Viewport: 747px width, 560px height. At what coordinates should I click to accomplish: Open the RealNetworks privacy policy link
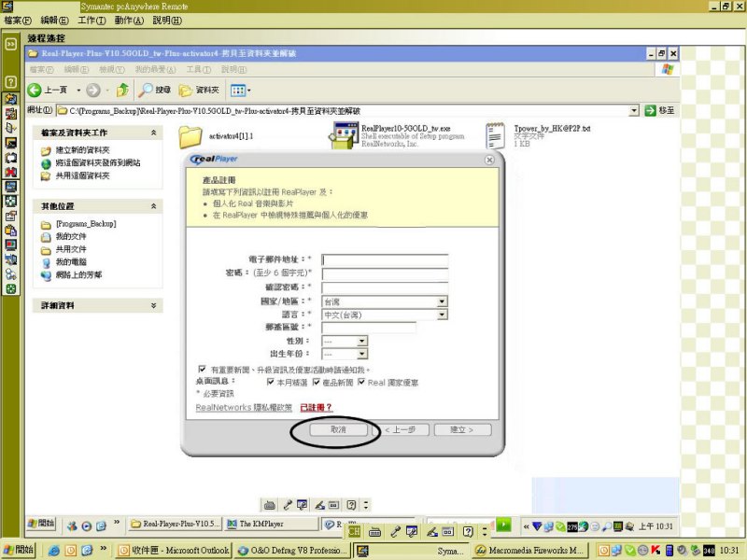pyautogui.click(x=243, y=408)
